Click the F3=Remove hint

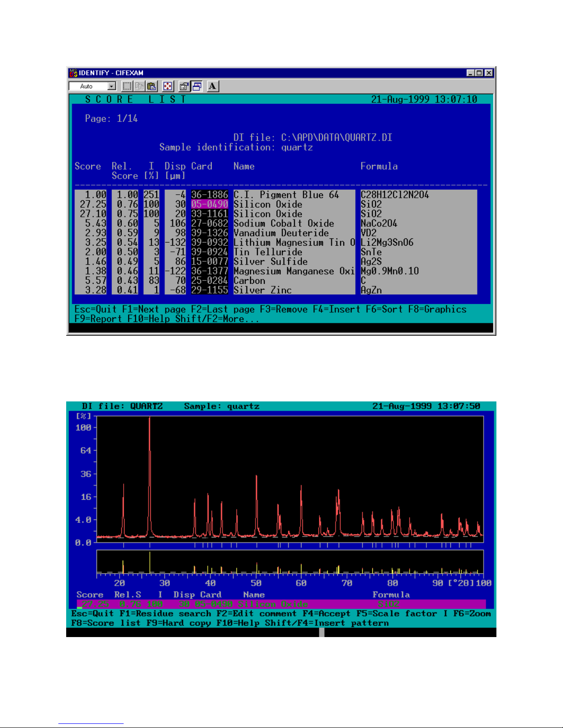(x=284, y=309)
